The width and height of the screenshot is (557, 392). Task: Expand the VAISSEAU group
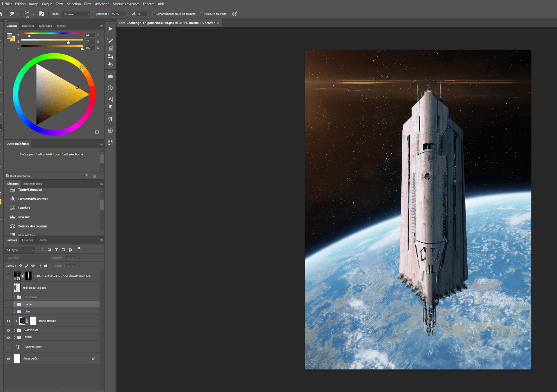click(15, 330)
